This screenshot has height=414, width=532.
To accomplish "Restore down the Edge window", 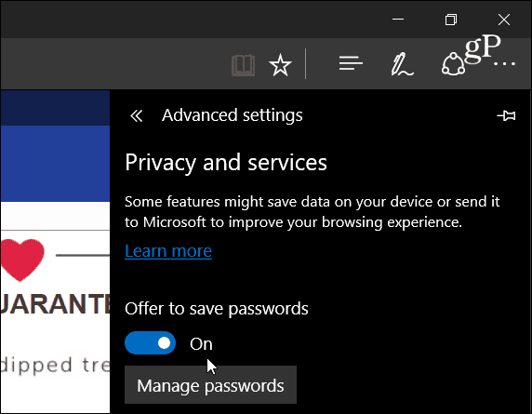I will pyautogui.click(x=451, y=20).
